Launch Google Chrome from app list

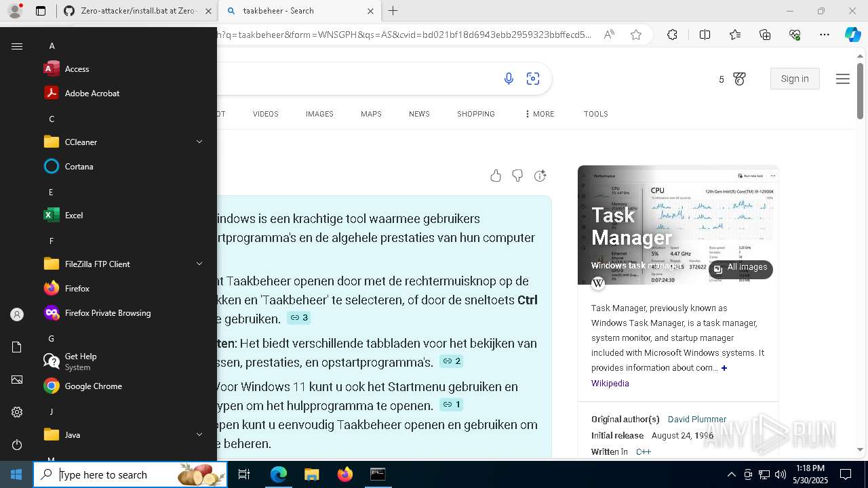(x=125, y=386)
